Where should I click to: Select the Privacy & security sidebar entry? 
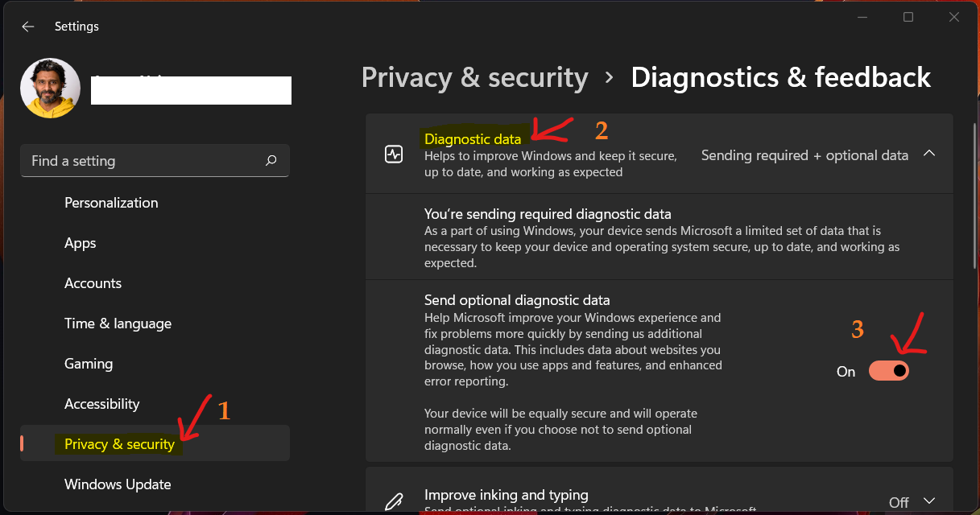click(119, 443)
